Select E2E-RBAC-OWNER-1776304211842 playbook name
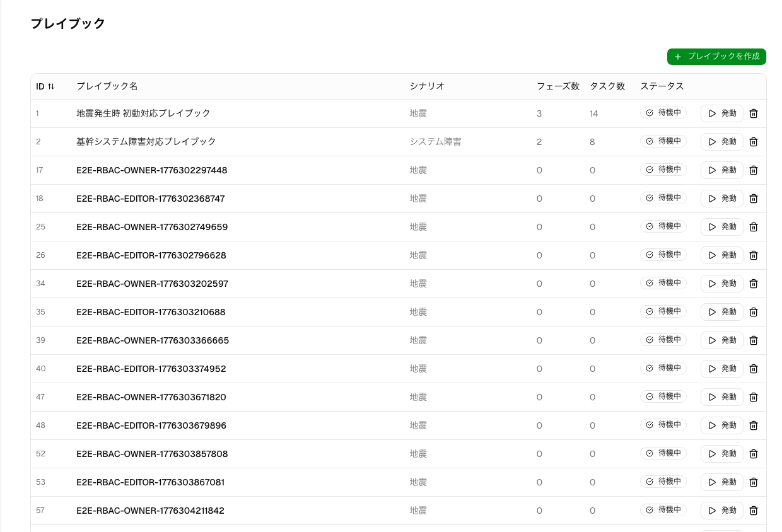Screen dimensions: 782x532 150,511
